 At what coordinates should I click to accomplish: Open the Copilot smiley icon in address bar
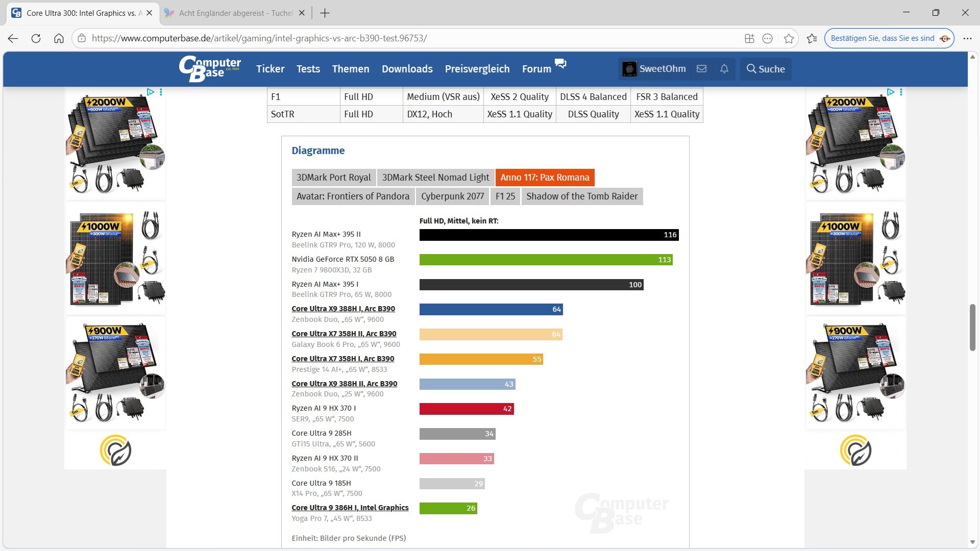768,38
